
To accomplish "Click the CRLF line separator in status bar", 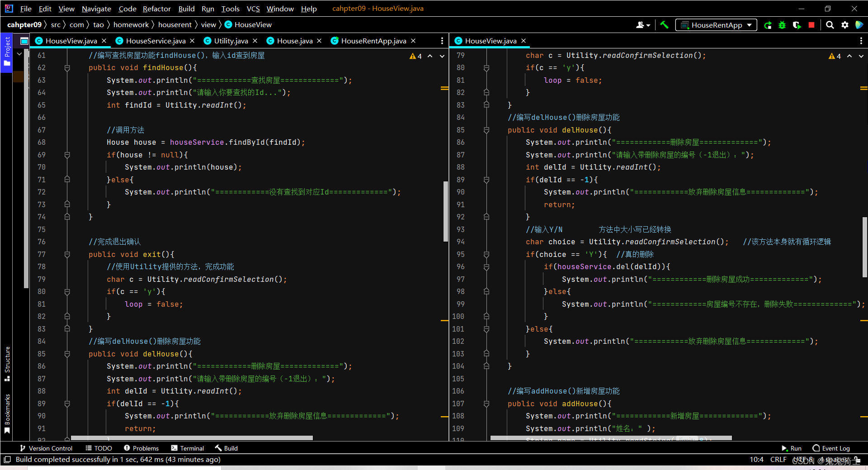I will (x=778, y=460).
